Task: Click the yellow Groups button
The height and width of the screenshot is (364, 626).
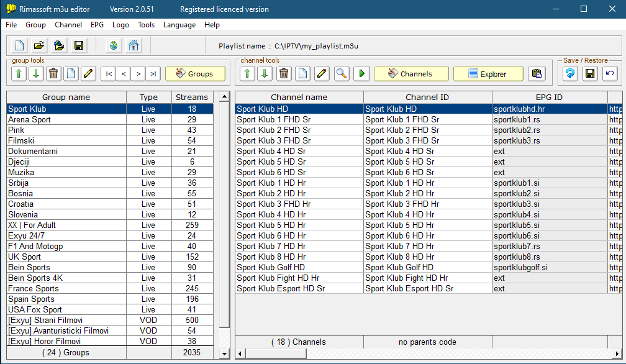Action: pyautogui.click(x=195, y=74)
